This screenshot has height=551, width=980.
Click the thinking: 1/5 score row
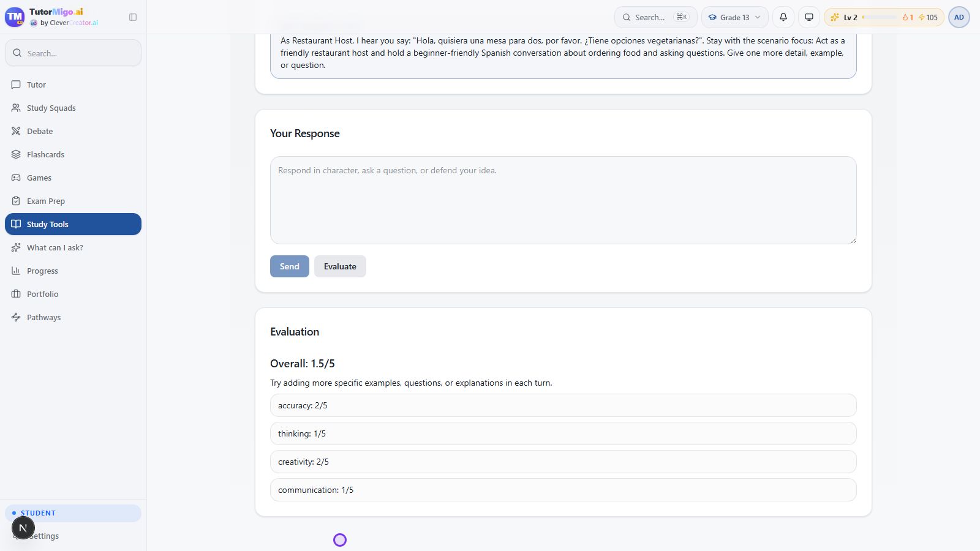tap(563, 433)
